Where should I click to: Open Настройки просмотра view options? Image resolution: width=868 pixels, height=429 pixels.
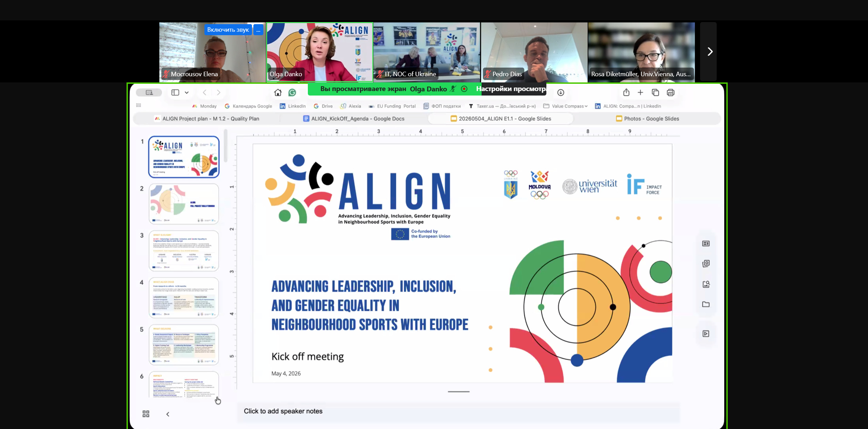coord(512,89)
